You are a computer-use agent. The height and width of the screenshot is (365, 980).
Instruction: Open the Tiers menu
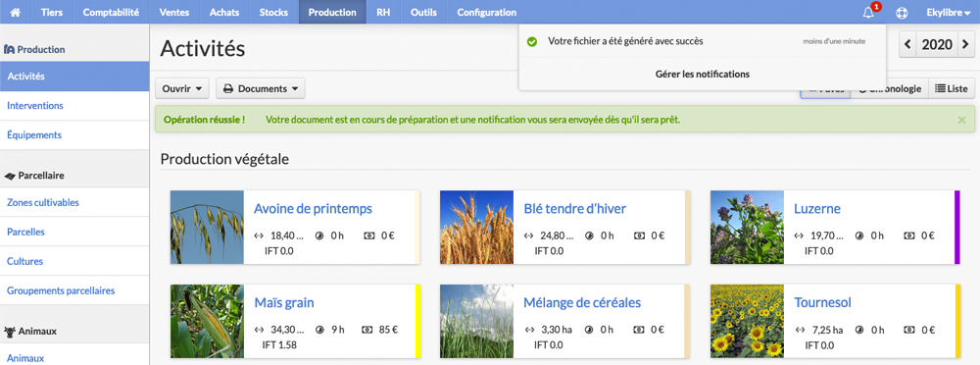[x=52, y=12]
